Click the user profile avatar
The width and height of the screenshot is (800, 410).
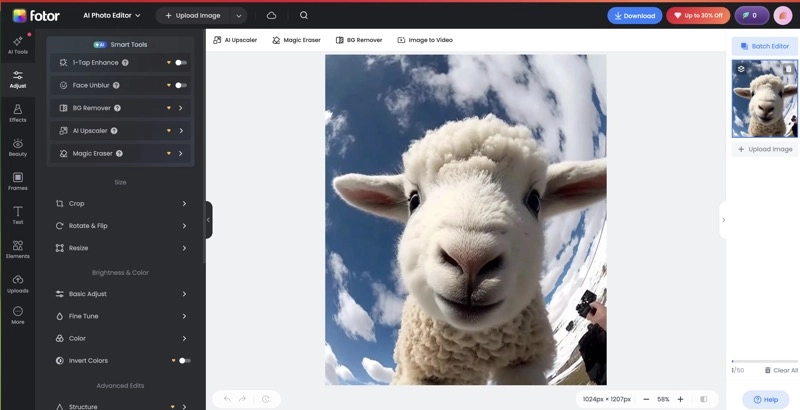pyautogui.click(x=783, y=15)
